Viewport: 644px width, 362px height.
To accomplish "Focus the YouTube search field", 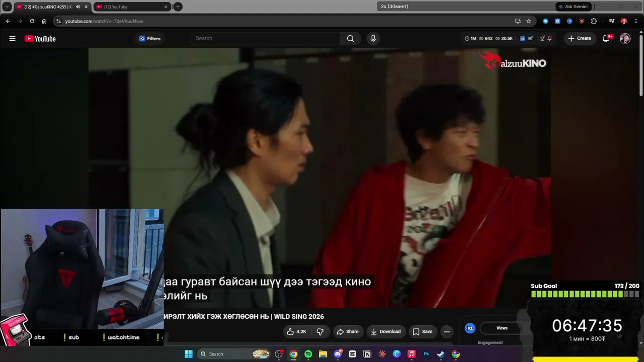I will 265,39.
